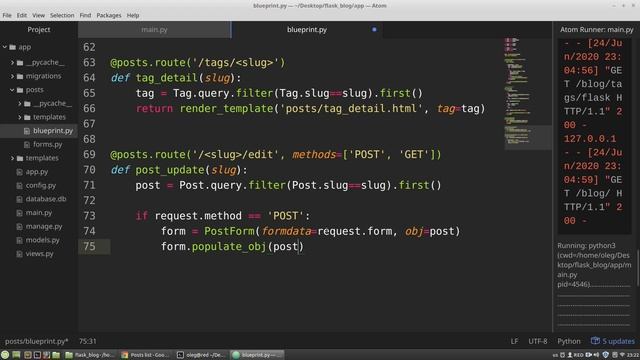This screenshot has width=640, height=360.
Task: Open forms.py from the project tree
Action: click(48, 144)
